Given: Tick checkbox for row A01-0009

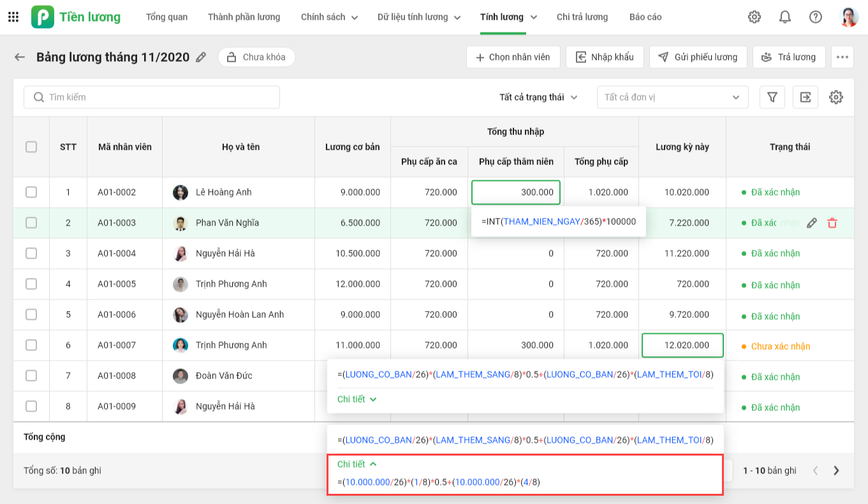Looking at the screenshot, I should click(x=31, y=406).
